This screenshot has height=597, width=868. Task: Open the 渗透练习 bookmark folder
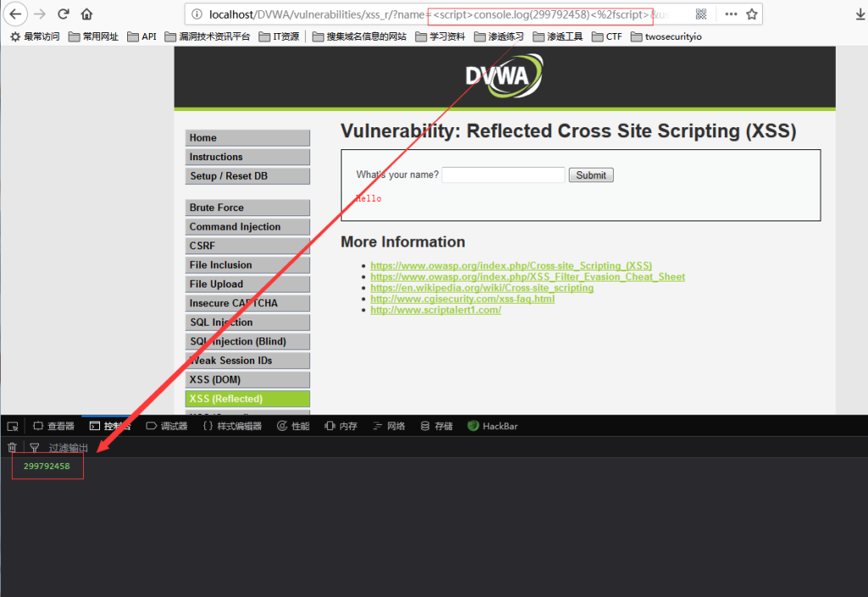tap(498, 36)
